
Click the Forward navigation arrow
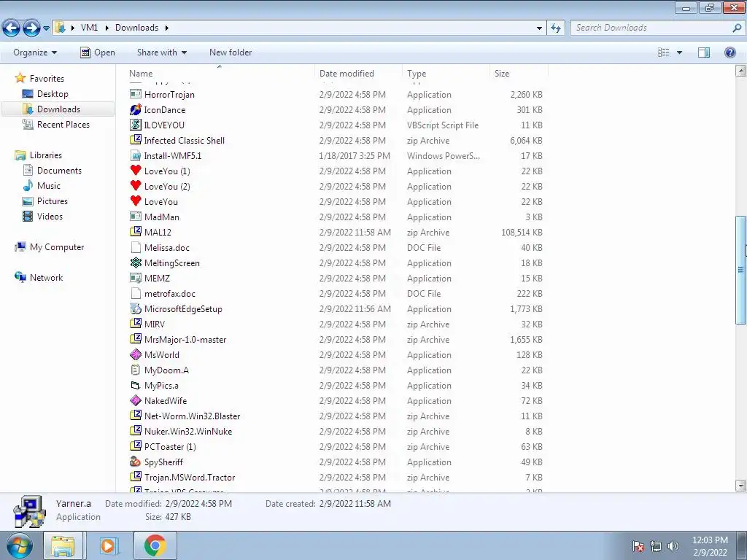pyautogui.click(x=31, y=28)
